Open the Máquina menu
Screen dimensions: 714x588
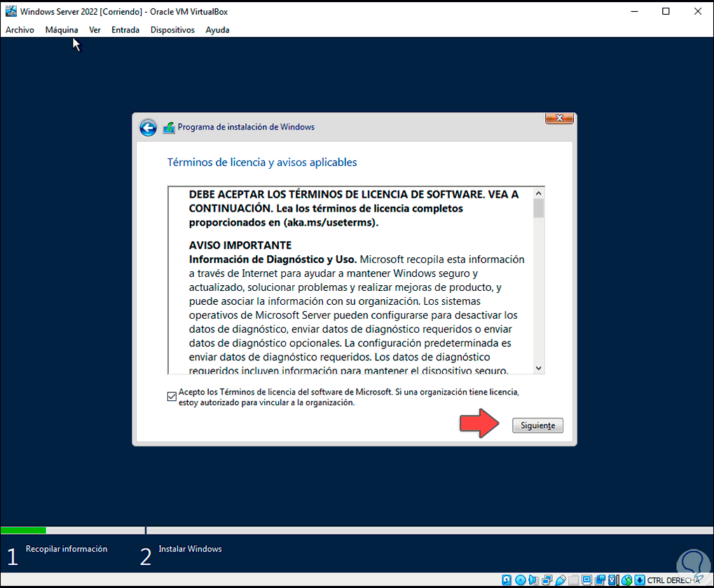pyautogui.click(x=62, y=30)
